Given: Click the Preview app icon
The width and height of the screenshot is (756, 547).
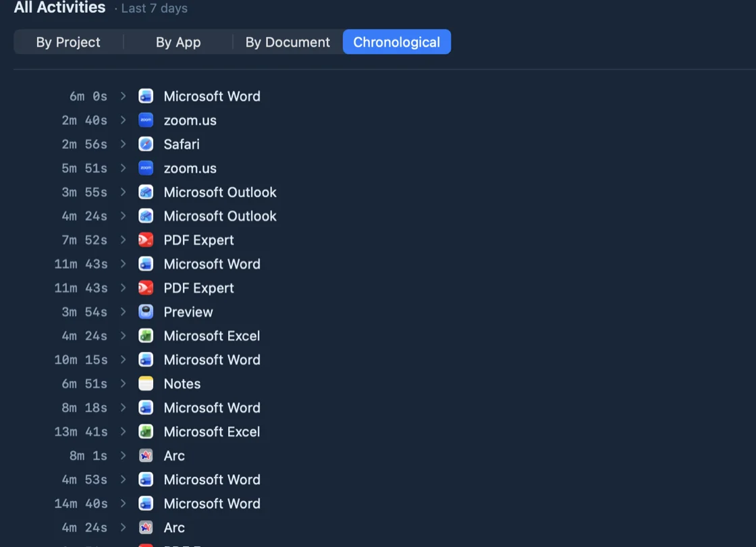Looking at the screenshot, I should pos(146,311).
